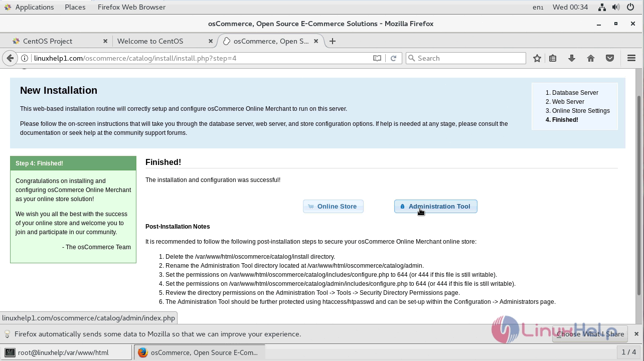Click '- The osCommerce Team' signature
The image size is (644, 361).
[96, 247]
